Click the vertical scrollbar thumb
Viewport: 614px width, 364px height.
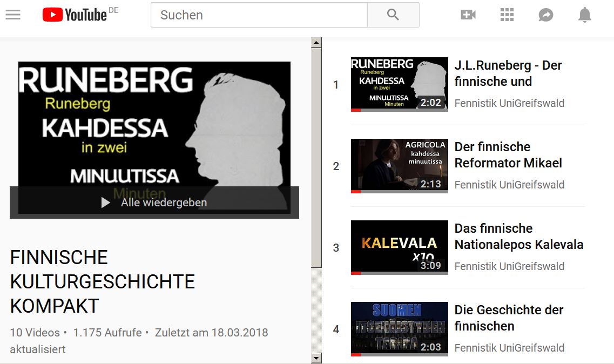[x=316, y=158]
